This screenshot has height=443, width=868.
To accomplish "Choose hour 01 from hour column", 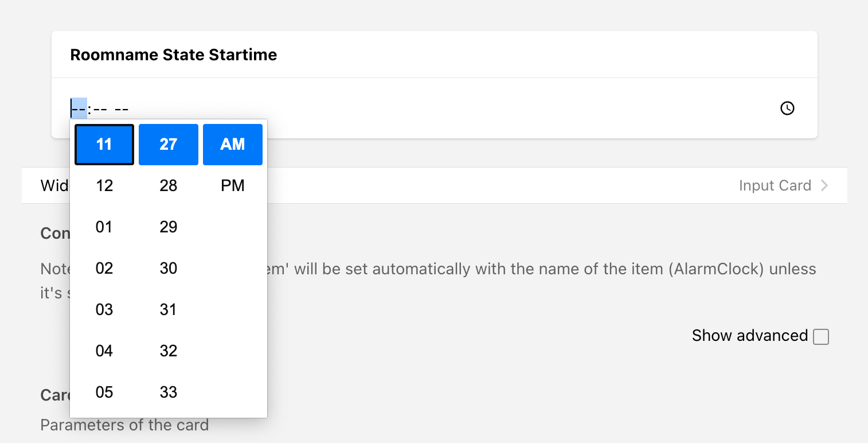I will [104, 227].
